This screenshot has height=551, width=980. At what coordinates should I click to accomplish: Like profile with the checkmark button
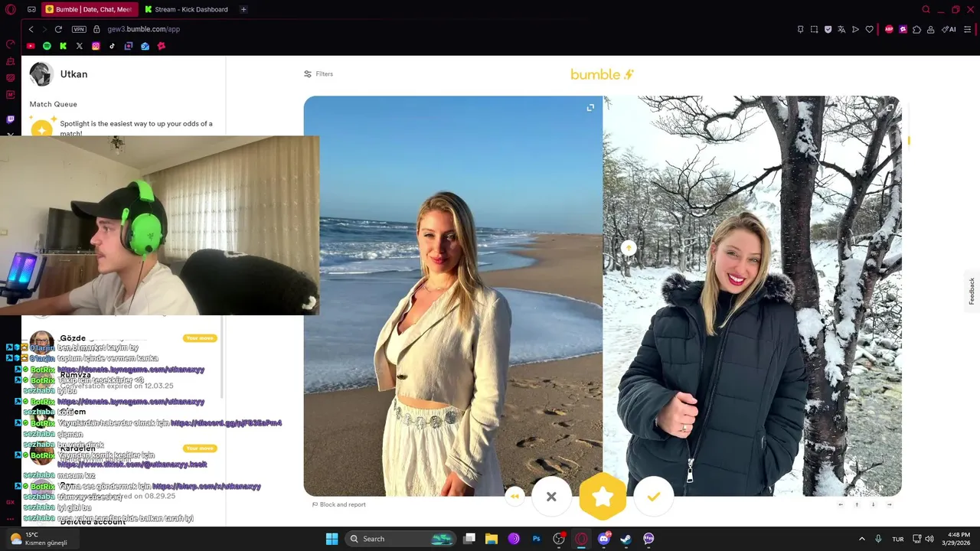pyautogui.click(x=653, y=497)
